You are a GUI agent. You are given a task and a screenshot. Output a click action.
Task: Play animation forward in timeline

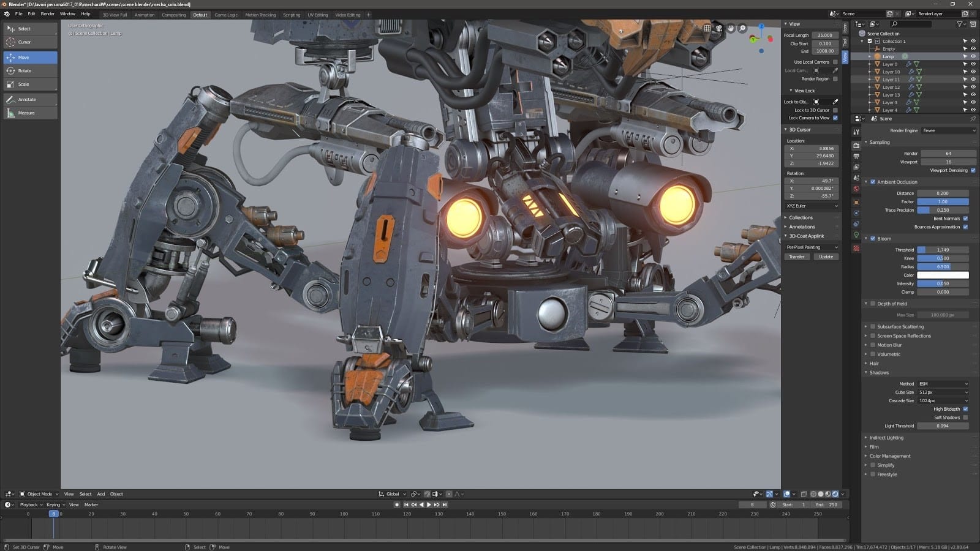[x=429, y=504]
